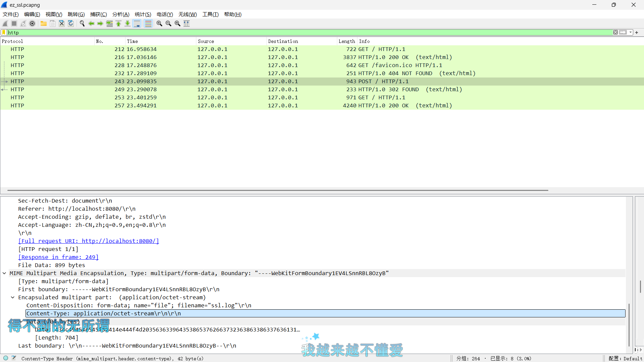Open Expert Information via bottom-left indicator
This screenshot has height=362, width=644.
(x=5, y=358)
